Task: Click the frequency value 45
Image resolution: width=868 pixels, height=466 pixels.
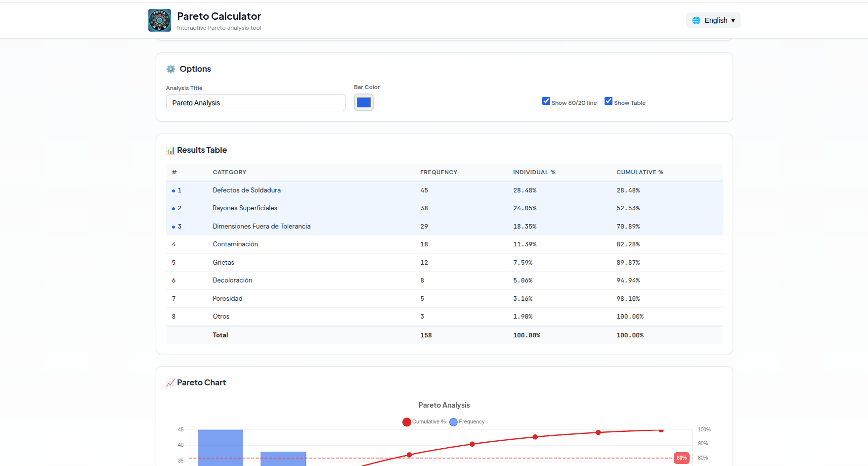Action: (x=424, y=190)
